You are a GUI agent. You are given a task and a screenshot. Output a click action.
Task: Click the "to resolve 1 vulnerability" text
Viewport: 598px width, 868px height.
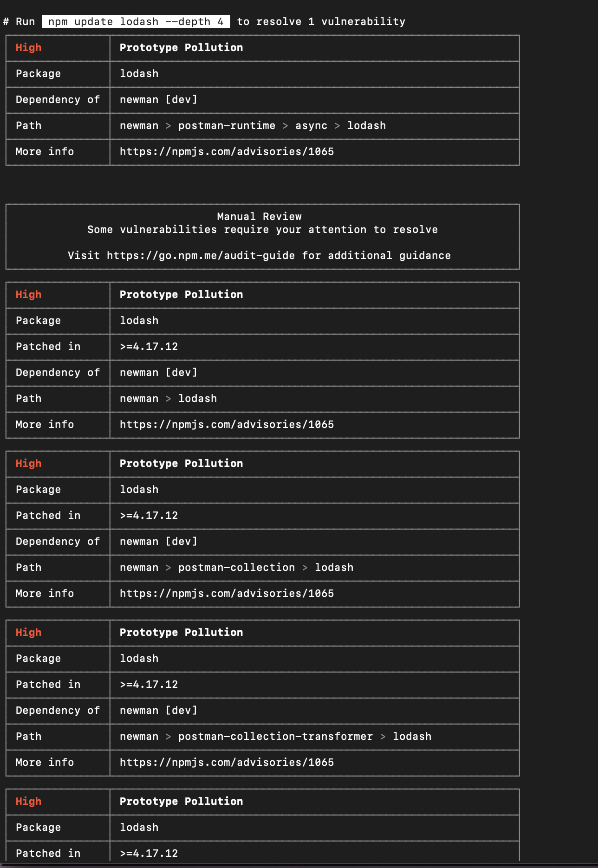(321, 22)
